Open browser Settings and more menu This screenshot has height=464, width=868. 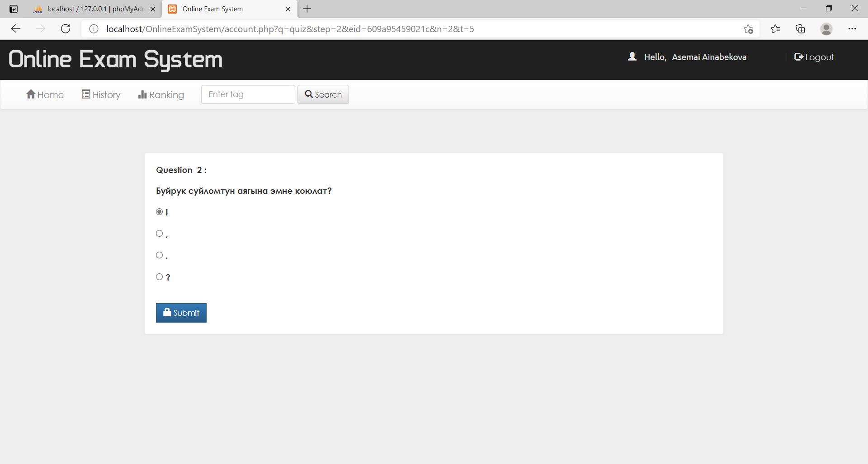click(852, 29)
